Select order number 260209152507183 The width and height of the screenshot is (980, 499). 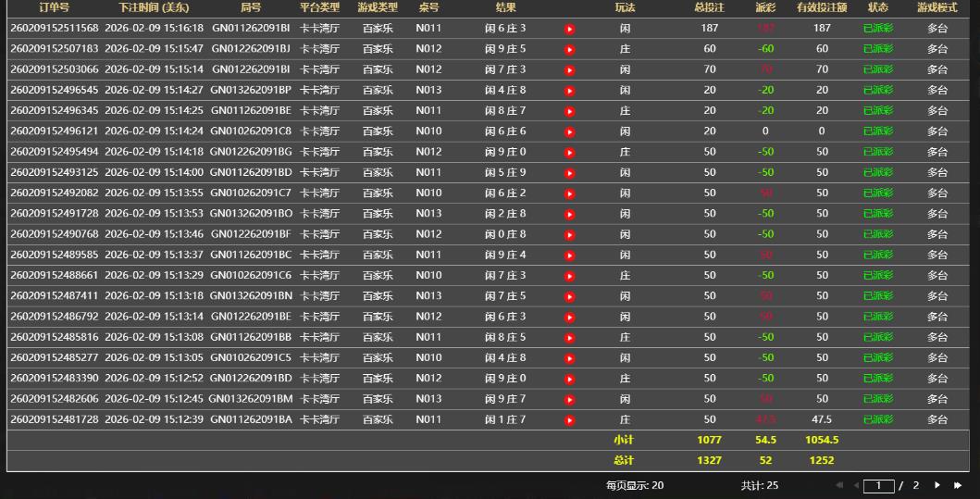click(x=54, y=49)
